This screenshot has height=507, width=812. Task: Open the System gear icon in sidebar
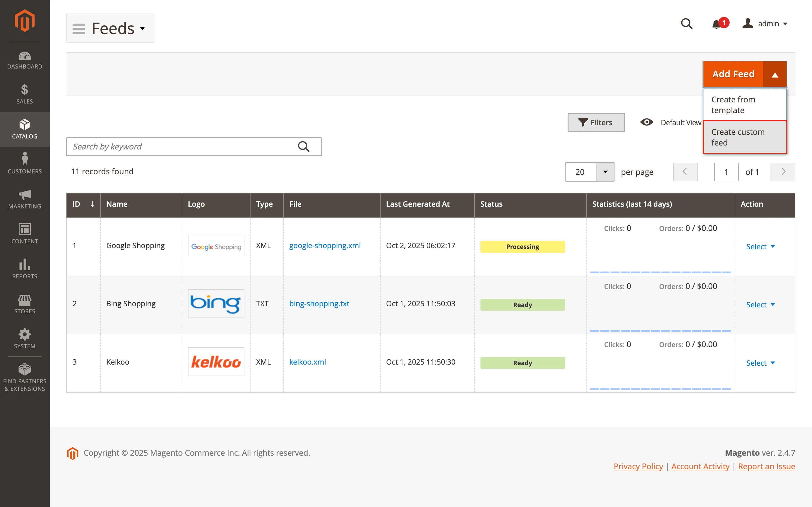pyautogui.click(x=25, y=338)
